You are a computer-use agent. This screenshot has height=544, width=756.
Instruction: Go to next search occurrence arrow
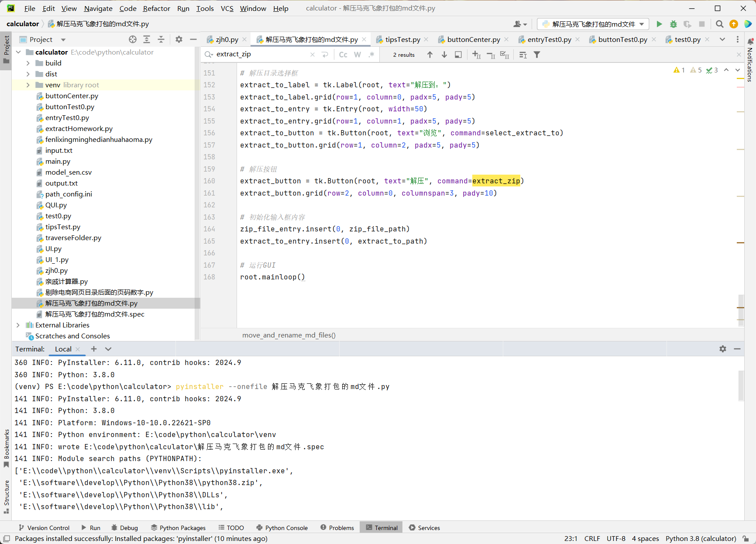click(x=444, y=55)
